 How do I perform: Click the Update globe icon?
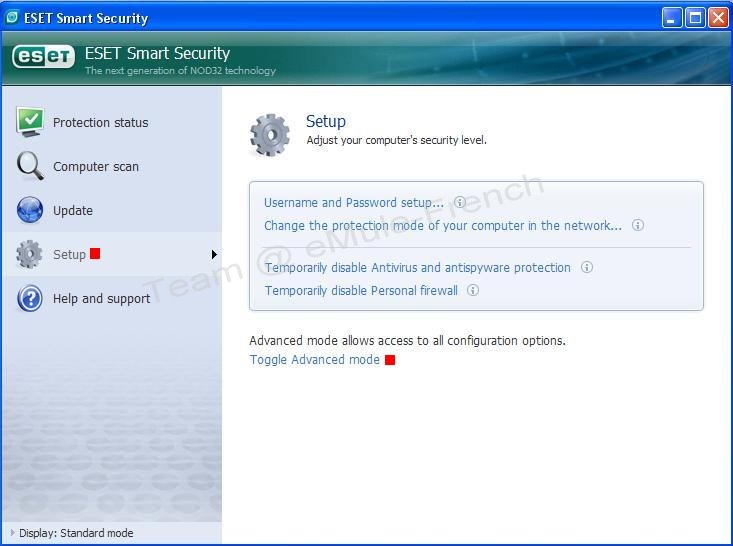click(30, 210)
